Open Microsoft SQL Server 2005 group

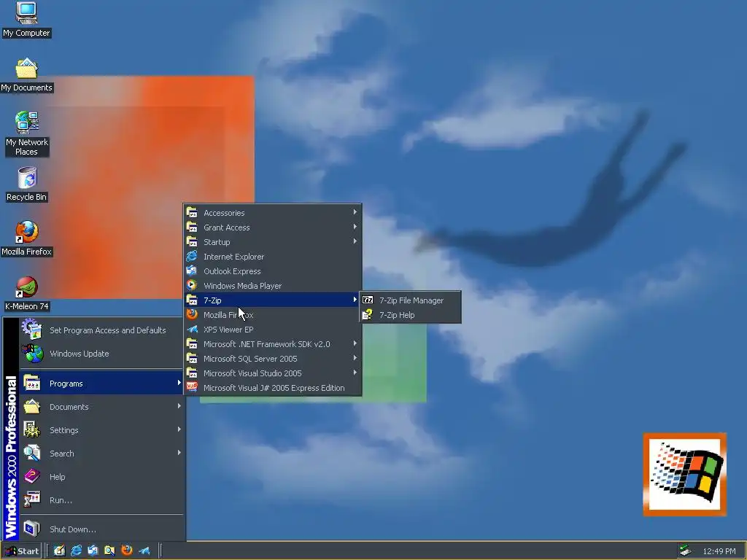coord(273,359)
